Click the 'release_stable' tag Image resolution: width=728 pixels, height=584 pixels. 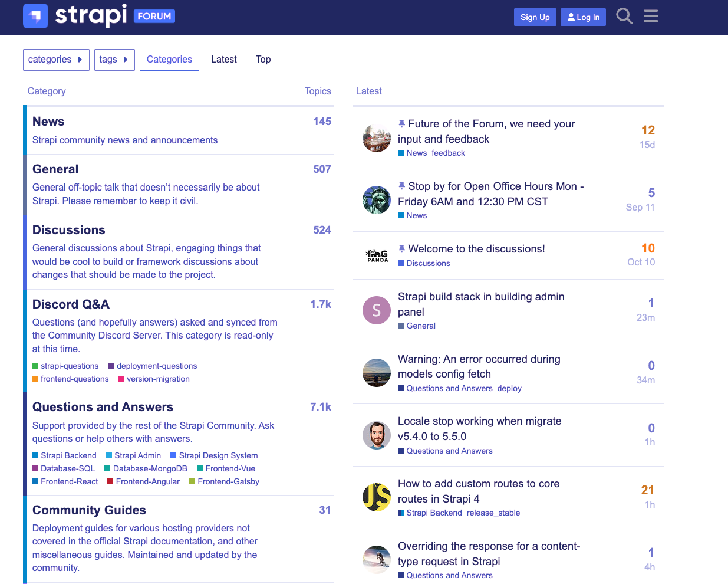coord(493,513)
